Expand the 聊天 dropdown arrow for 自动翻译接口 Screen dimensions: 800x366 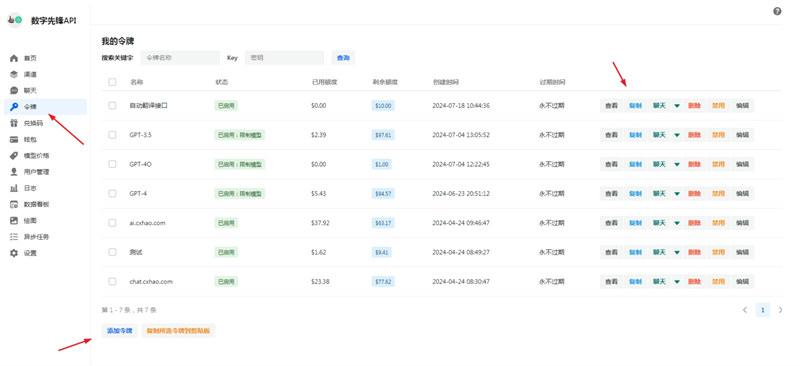pyautogui.click(x=677, y=106)
